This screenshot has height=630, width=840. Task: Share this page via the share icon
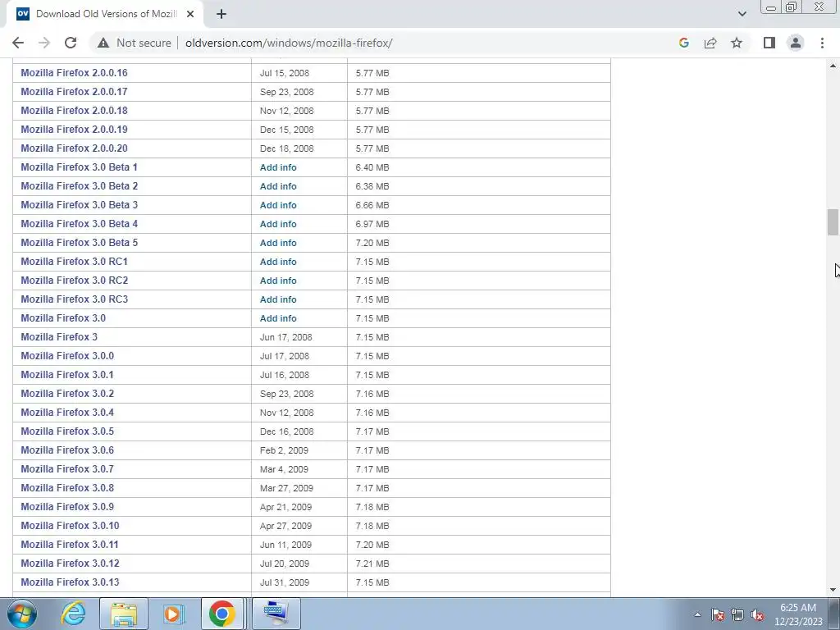tap(710, 43)
